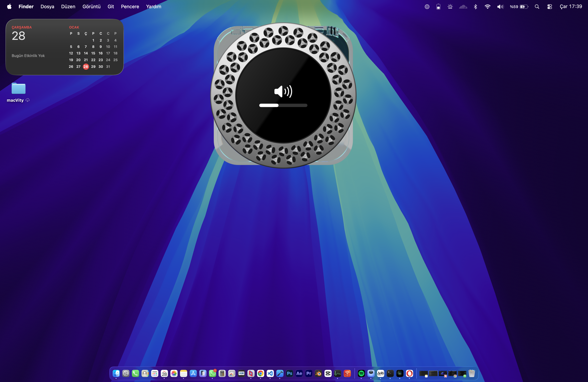The height and width of the screenshot is (382, 588).
Task: Open Photoshop from the Dock
Action: click(290, 374)
